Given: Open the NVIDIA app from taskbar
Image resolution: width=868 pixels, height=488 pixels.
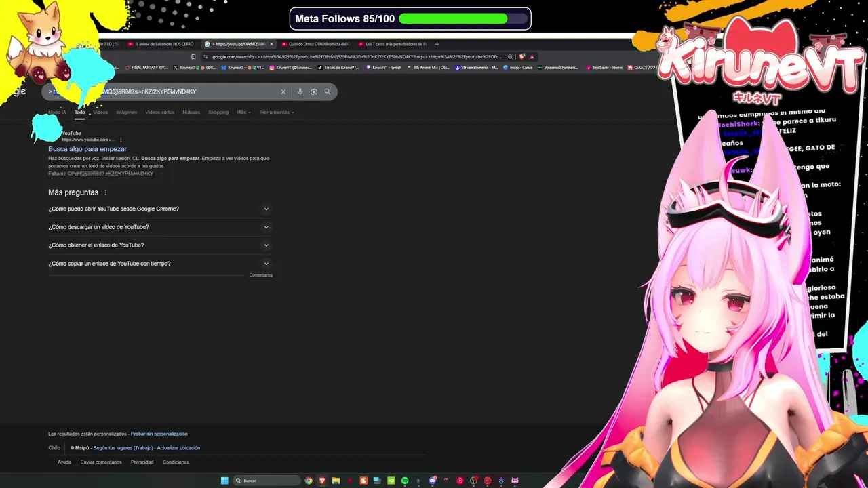Looking at the screenshot, I should [x=391, y=481].
